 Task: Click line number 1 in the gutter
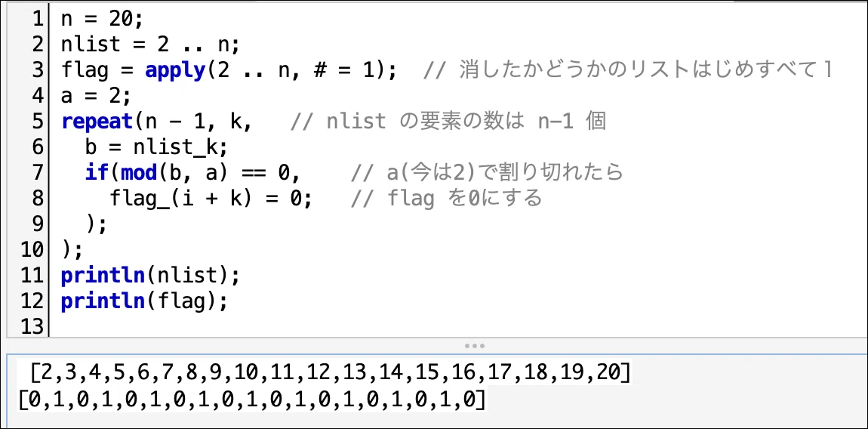click(37, 20)
